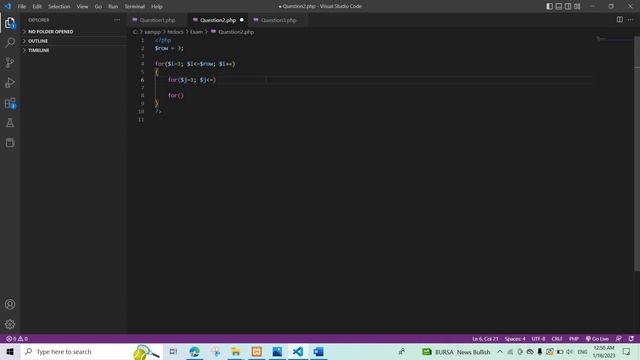The height and width of the screenshot is (360, 640).
Task: Open the Explorer view in activity bar
Action: pos(10,23)
